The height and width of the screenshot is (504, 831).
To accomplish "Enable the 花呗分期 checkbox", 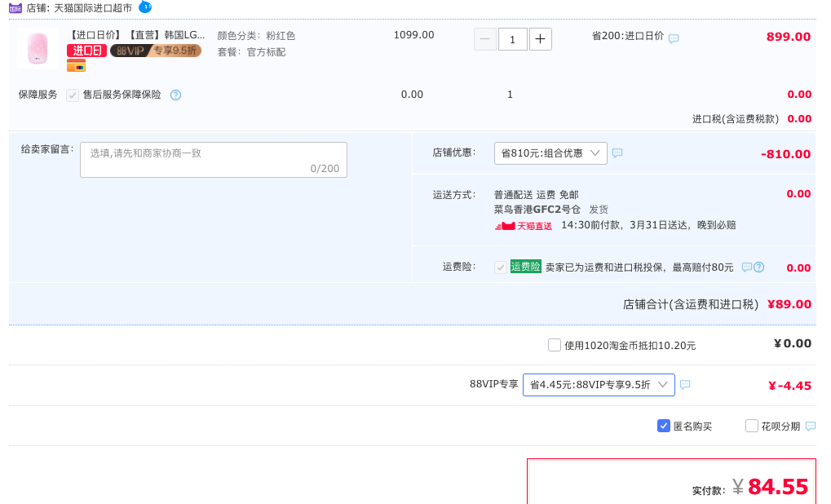I will [x=752, y=426].
